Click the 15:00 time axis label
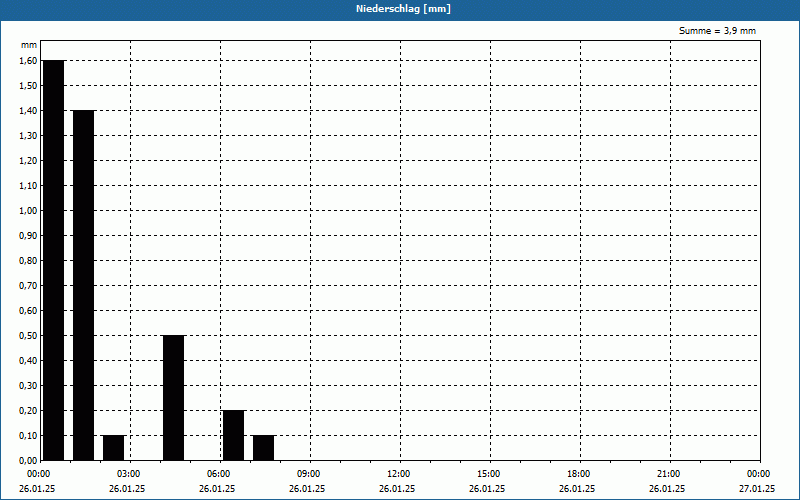800x500 pixels. (x=489, y=474)
